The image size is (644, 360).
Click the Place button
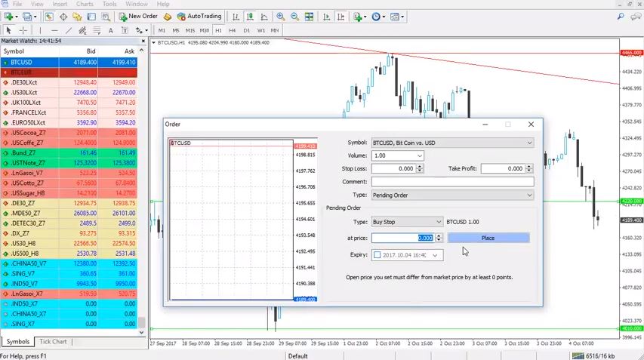coord(488,238)
